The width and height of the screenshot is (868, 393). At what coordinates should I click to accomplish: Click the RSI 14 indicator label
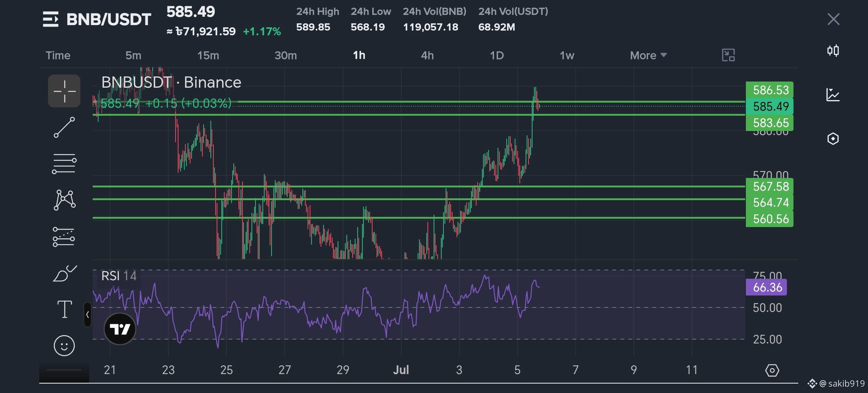(119, 276)
